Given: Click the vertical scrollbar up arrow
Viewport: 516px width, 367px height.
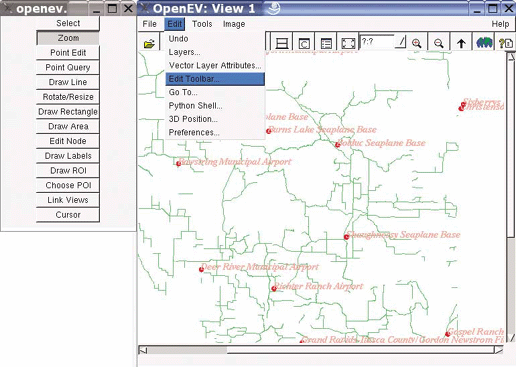Looking at the screenshot, I should pos(511,58).
